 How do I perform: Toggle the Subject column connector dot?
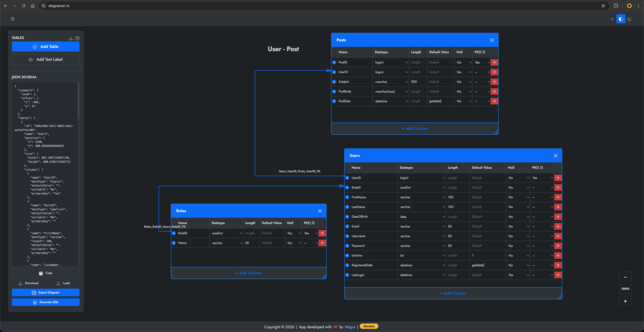(334, 82)
